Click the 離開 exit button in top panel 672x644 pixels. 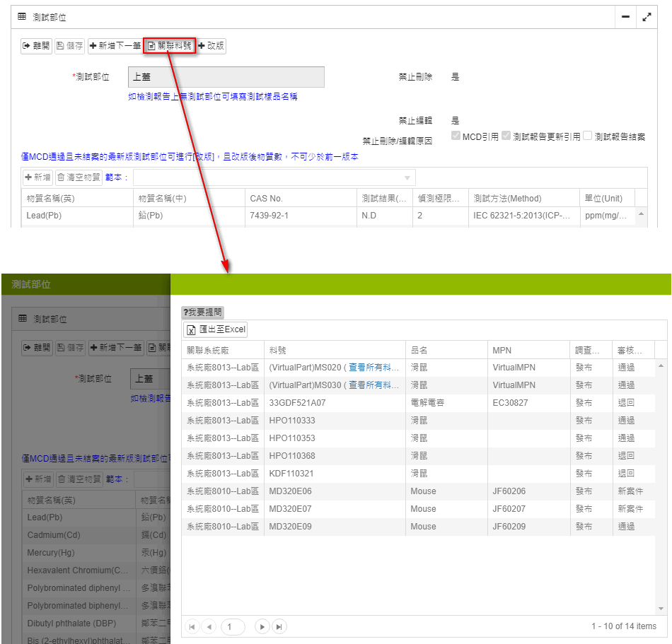[x=36, y=46]
